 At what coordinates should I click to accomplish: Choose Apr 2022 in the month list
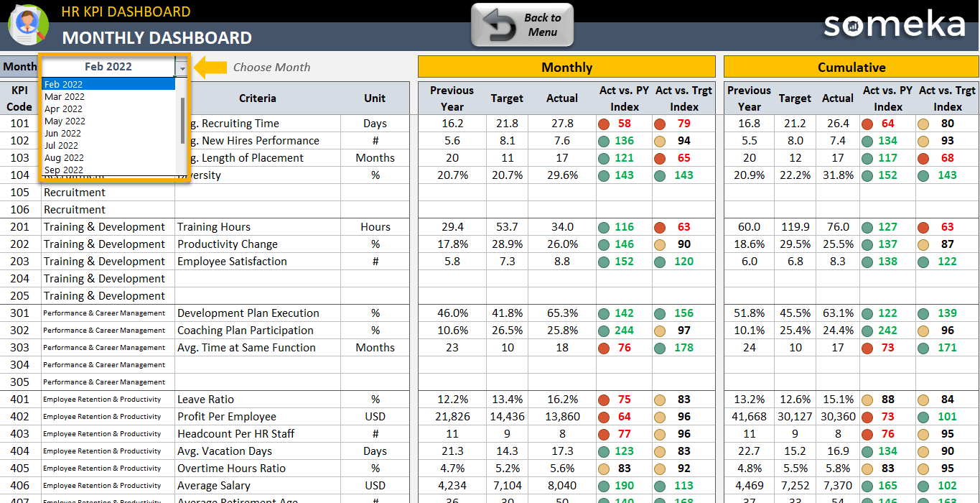[108, 109]
